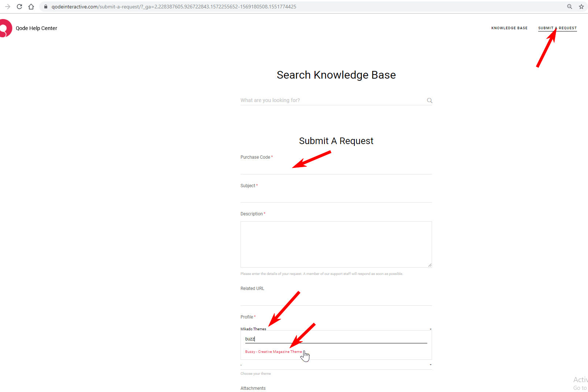The height and width of the screenshot is (392, 588).
Task: Click the 'Choose your theme' hint text
Action: (256, 374)
